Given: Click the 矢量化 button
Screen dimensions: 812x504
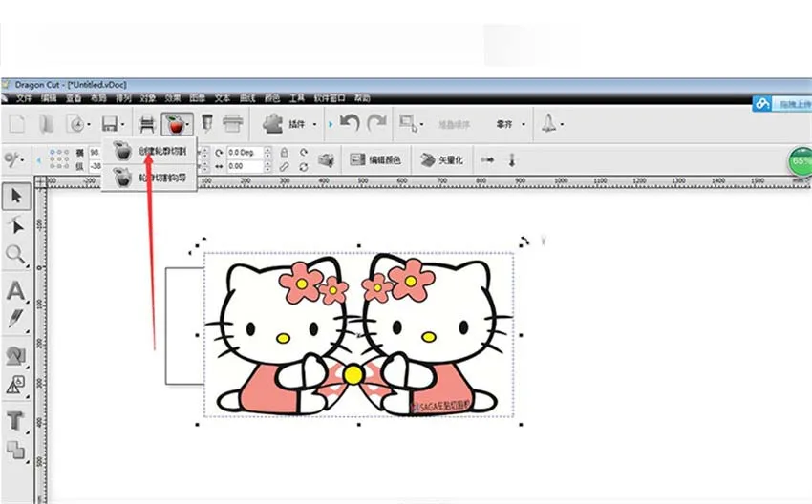Looking at the screenshot, I should [x=441, y=160].
